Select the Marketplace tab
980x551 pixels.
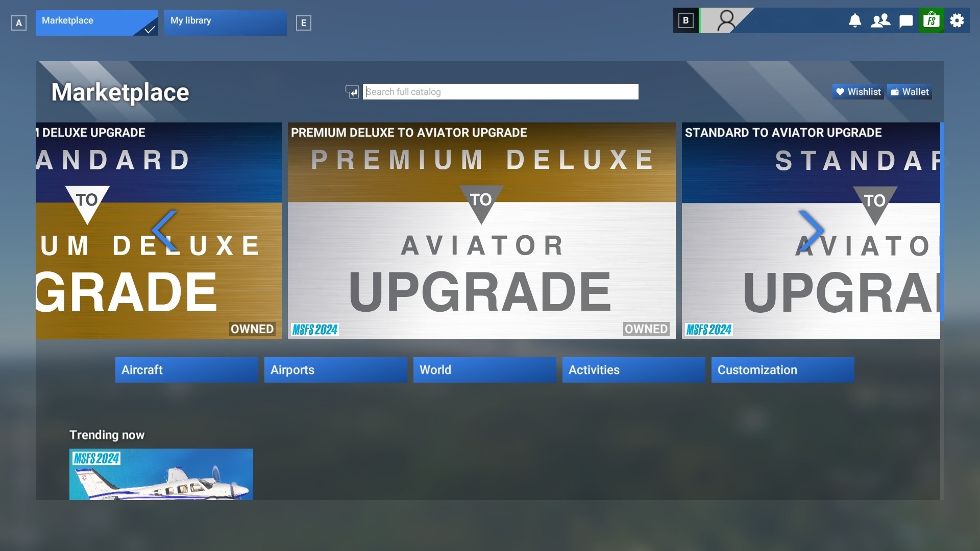pos(96,23)
